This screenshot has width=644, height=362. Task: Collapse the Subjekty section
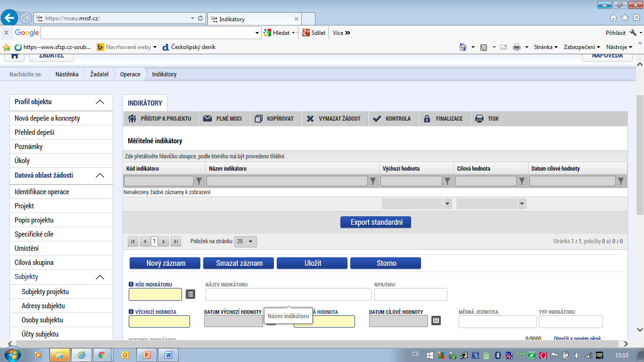coord(99,277)
